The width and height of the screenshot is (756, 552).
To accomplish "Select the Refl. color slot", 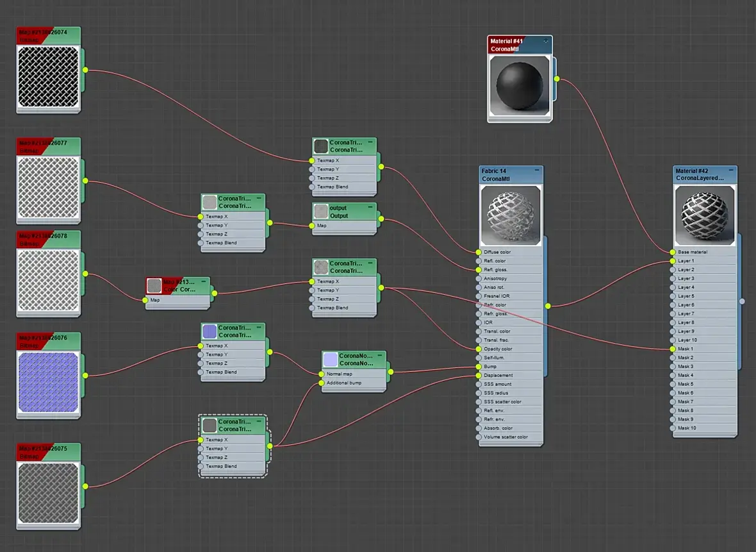I will point(511,260).
